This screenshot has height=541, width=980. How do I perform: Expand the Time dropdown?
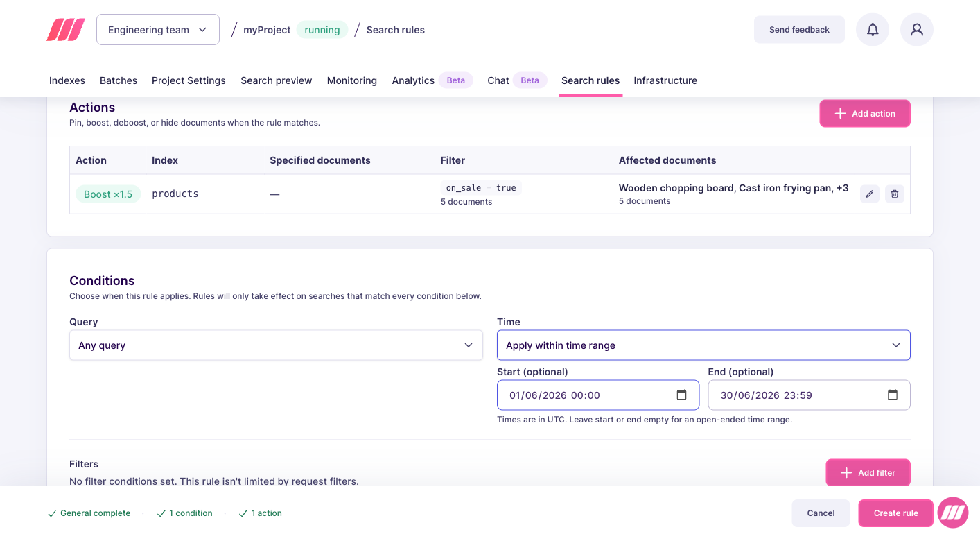click(703, 345)
